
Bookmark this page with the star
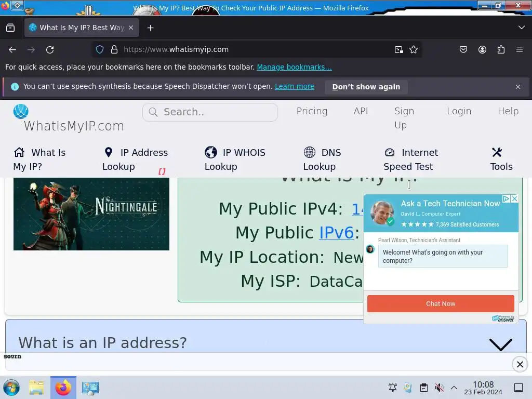pyautogui.click(x=413, y=50)
